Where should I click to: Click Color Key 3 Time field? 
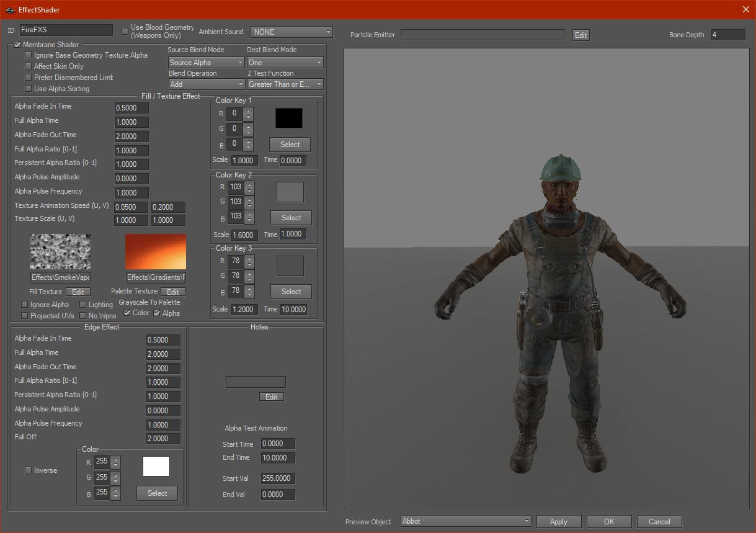pos(293,309)
